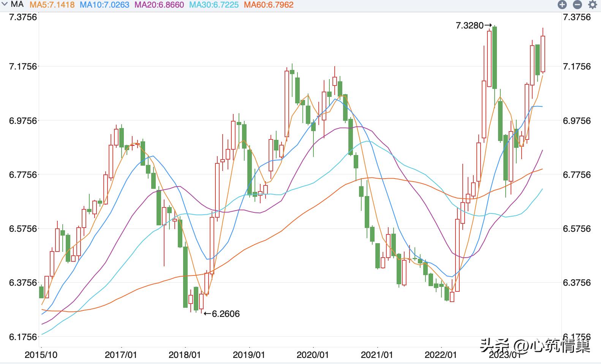Viewport: 601px width, 364px height.
Task: Click the tall green candle at the 7.3280 peak
Action: (x=495, y=57)
